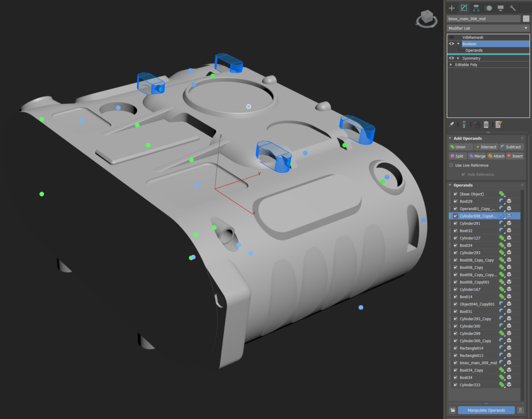The width and height of the screenshot is (532, 419).
Task: Click the folder icon beside Manipulate Operands
Action: 453,410
